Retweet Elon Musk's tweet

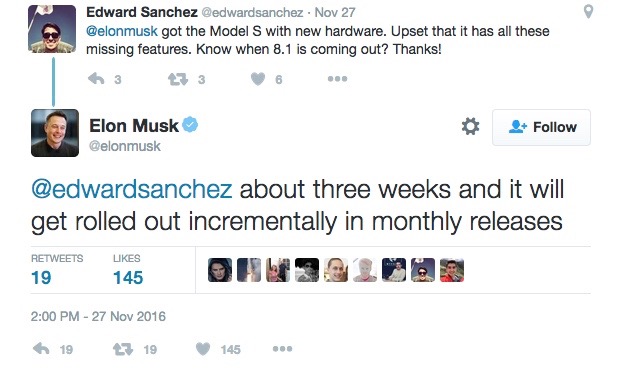click(x=123, y=350)
